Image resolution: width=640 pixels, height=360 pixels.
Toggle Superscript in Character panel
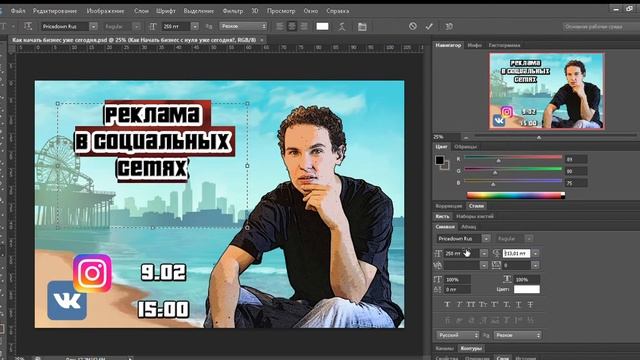[x=495, y=304]
